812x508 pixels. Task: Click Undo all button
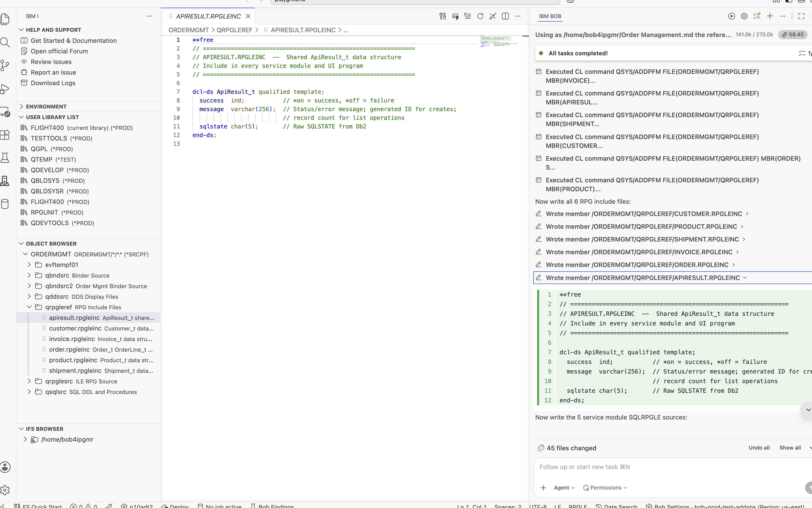tap(759, 448)
